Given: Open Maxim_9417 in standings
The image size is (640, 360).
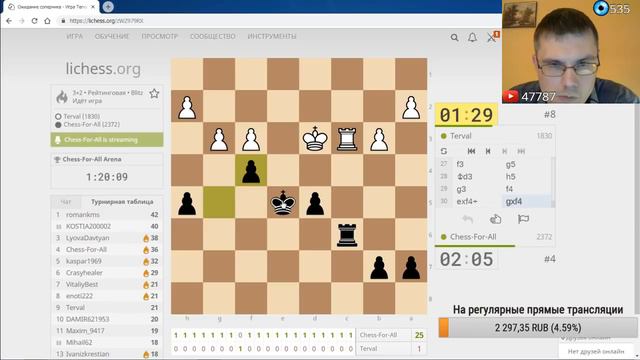Looking at the screenshot, I should click(x=85, y=331).
